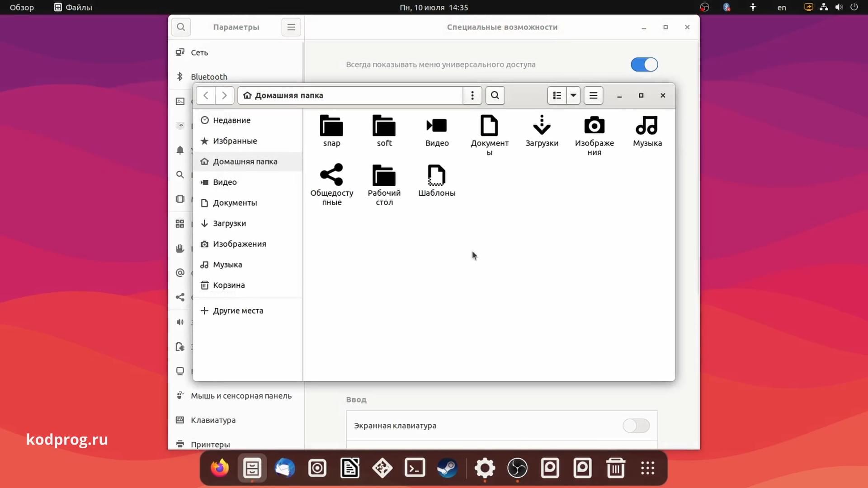Open the Общедоступные share folder
The height and width of the screenshot is (488, 868).
(x=331, y=184)
